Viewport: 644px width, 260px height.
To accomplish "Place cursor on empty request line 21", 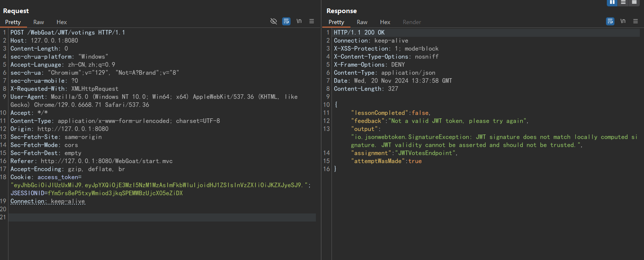I will click(162, 217).
